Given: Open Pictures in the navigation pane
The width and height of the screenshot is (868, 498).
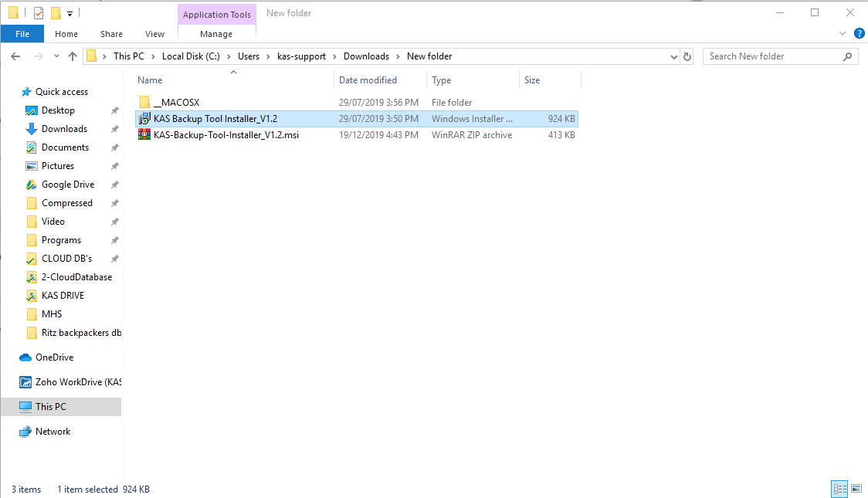Looking at the screenshot, I should (58, 166).
